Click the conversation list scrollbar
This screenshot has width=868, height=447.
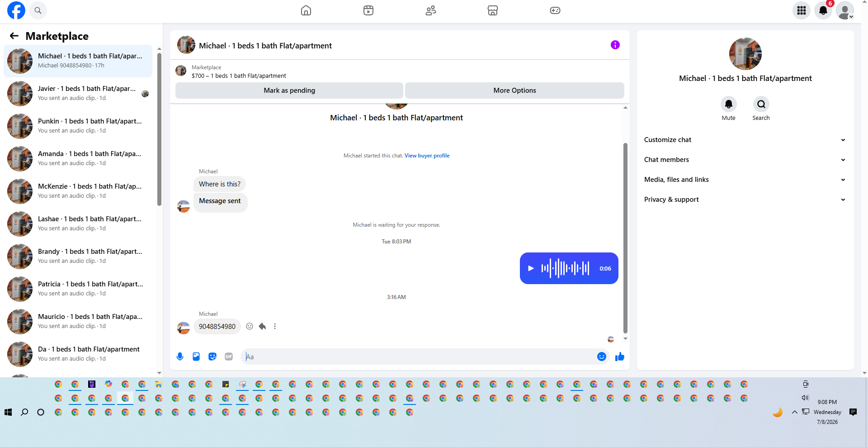point(159,129)
